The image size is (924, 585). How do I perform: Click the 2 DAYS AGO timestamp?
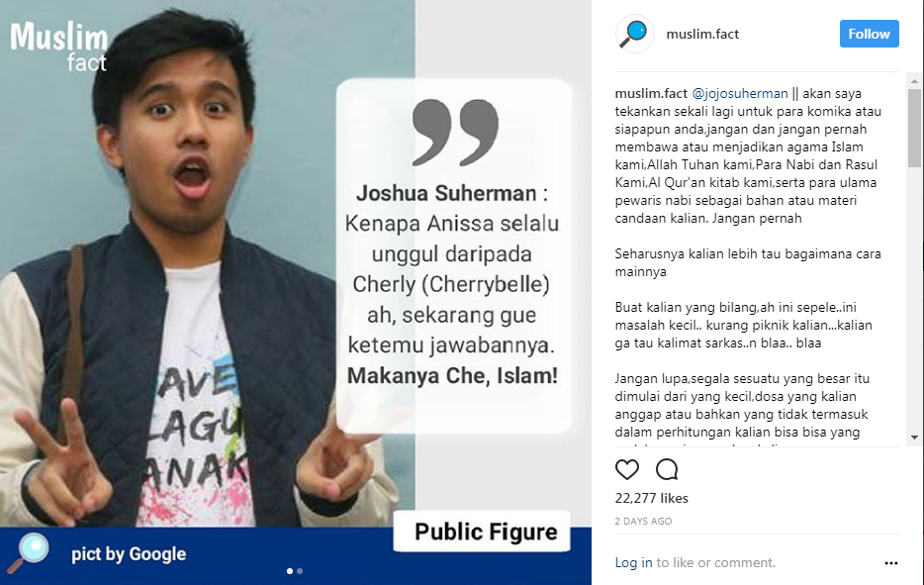[643, 522]
